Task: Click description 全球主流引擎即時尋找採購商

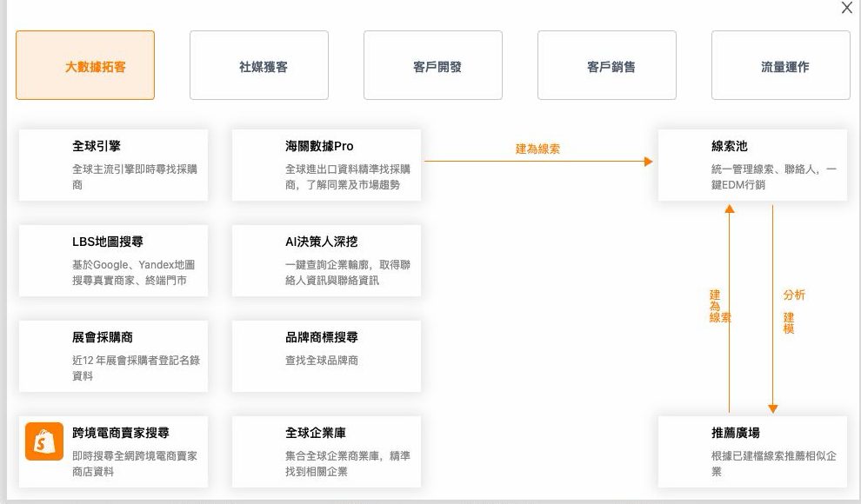Action: (x=135, y=176)
